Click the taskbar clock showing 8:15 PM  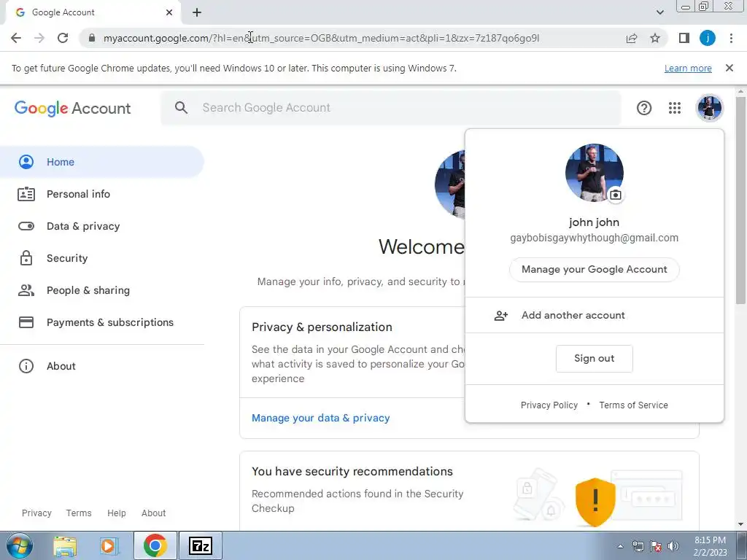coord(710,546)
